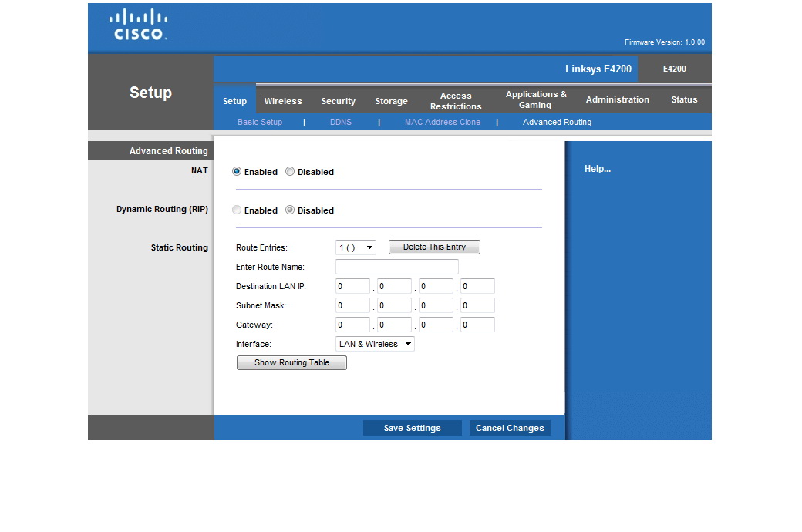Viewport: 802px width, 532px height.
Task: Go to MAC Address Clone page
Action: point(442,122)
